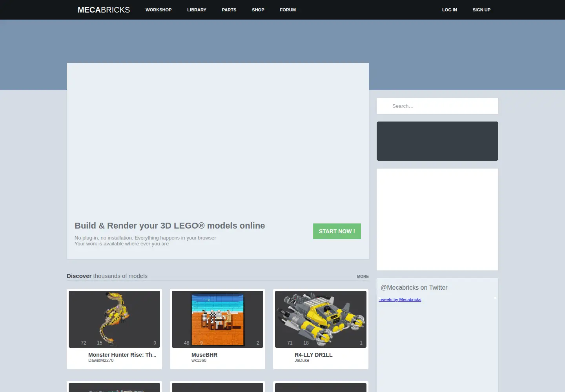Click the 'R4-LLY DR1LL' model title
Screen dimensions: 565x392
coord(313,355)
